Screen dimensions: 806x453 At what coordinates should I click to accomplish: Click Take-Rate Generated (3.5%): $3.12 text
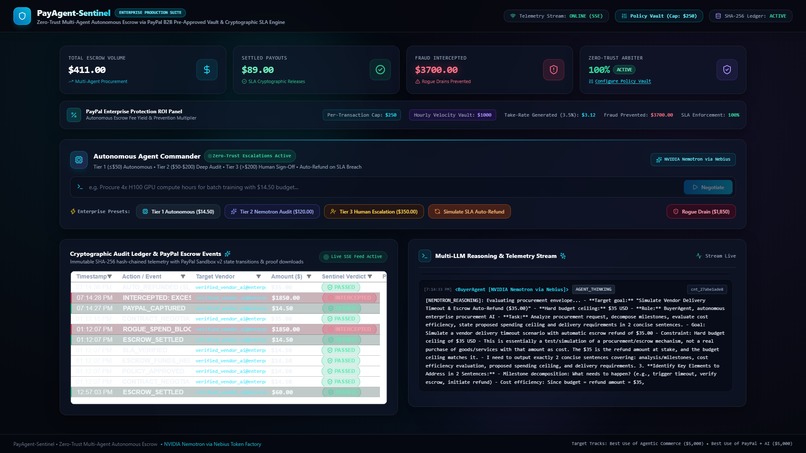click(x=549, y=115)
